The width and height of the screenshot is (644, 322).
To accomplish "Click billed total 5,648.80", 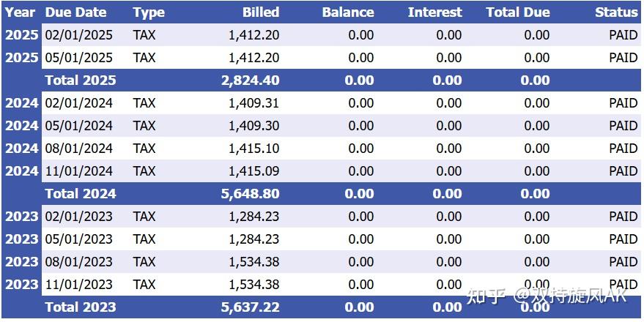I will (250, 194).
